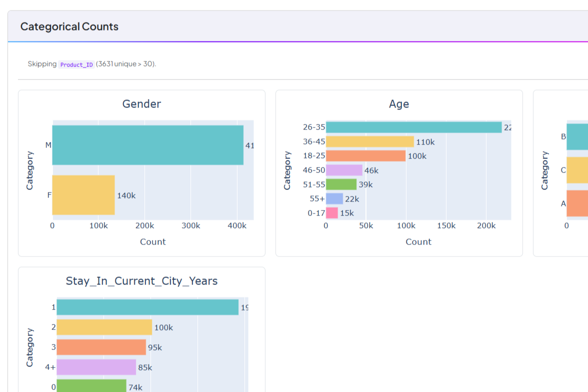Select the 0-17 pink bar
This screenshot has width=588, height=392.
tap(332, 212)
